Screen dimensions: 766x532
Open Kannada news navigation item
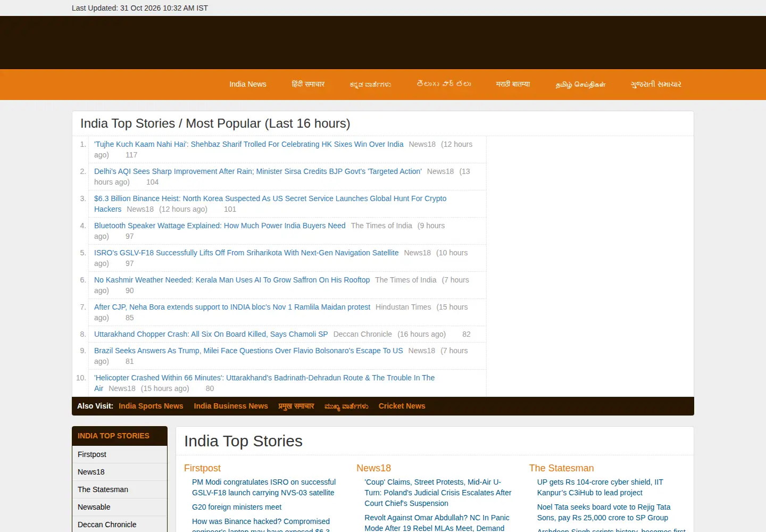[x=370, y=84]
